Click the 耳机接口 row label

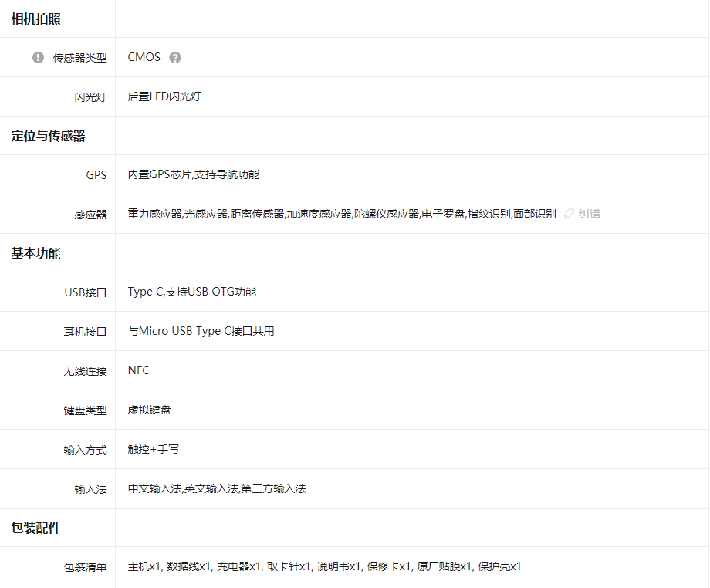tap(85, 332)
